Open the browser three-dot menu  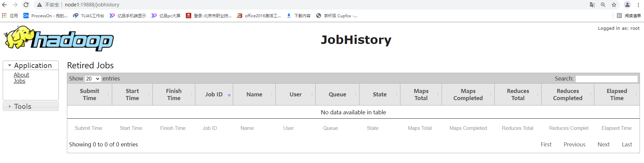638,5
